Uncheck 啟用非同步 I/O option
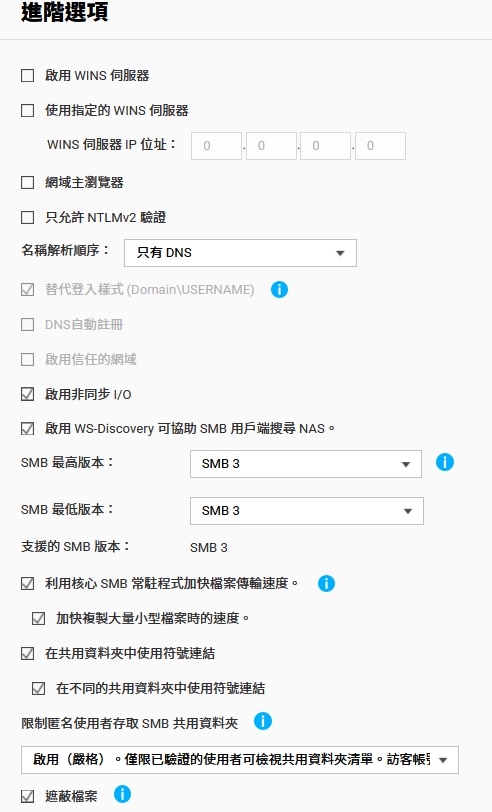This screenshot has height=812, width=492. 27,394
